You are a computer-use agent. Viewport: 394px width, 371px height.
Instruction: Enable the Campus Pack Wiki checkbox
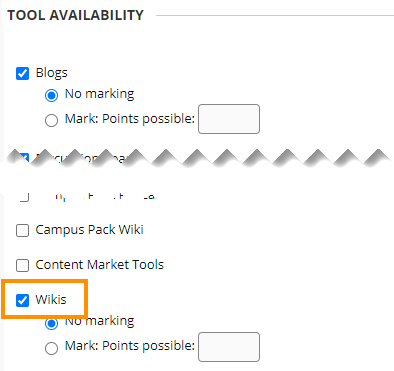[x=22, y=230]
